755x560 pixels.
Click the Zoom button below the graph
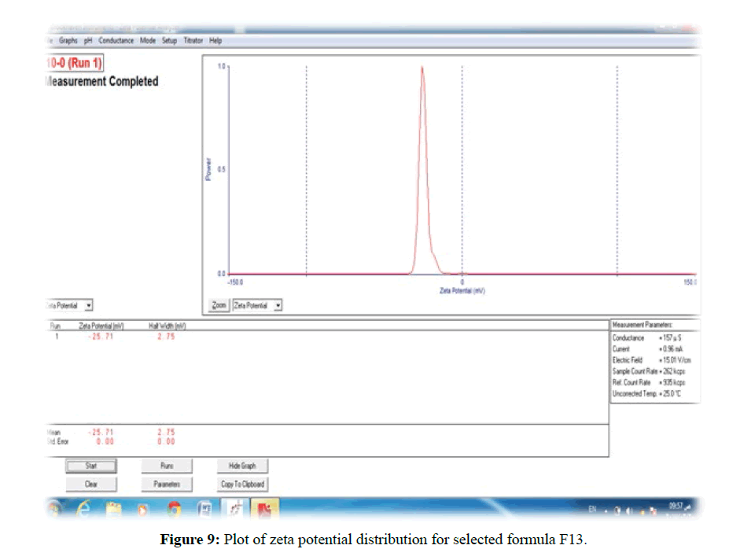tap(219, 305)
